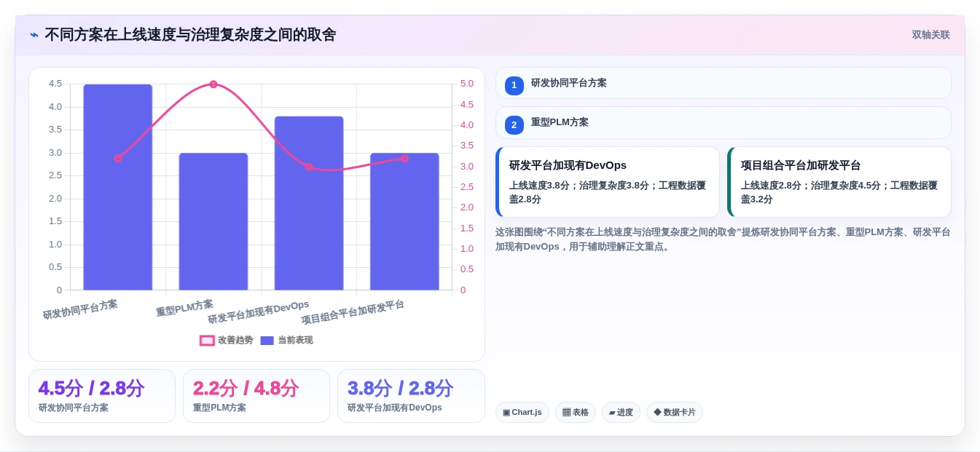Click the 进度 tag

[621, 413]
